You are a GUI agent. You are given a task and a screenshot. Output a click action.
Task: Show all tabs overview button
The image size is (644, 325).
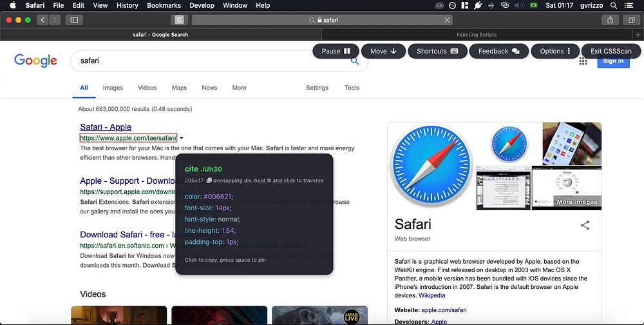point(631,20)
